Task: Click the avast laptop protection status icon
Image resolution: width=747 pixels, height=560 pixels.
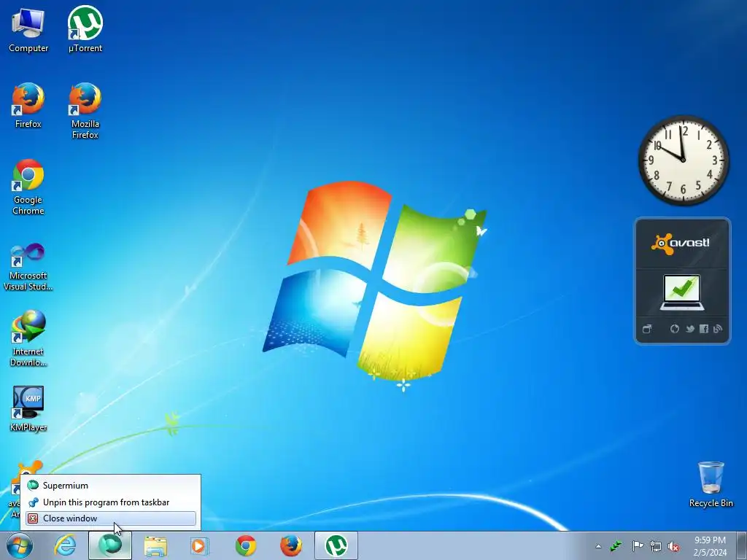Action: [682, 292]
